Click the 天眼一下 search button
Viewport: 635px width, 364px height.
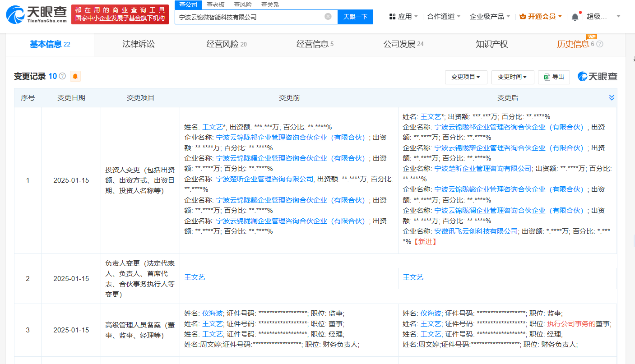(x=355, y=17)
